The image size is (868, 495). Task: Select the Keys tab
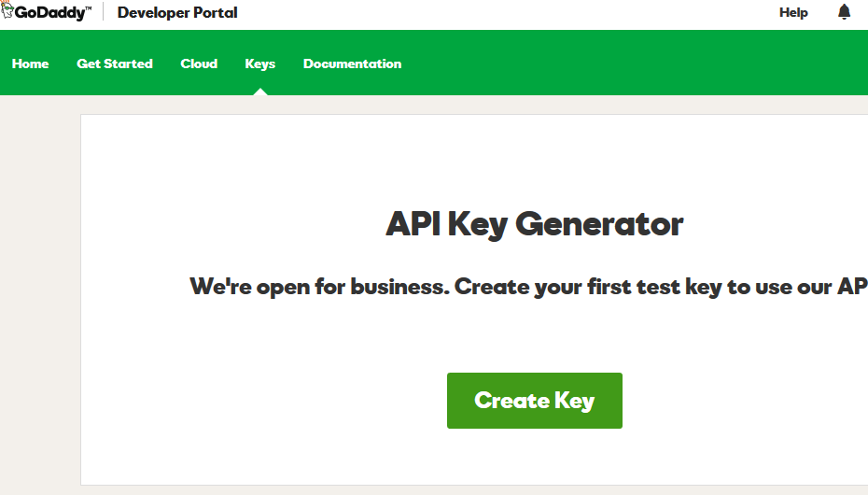click(260, 64)
